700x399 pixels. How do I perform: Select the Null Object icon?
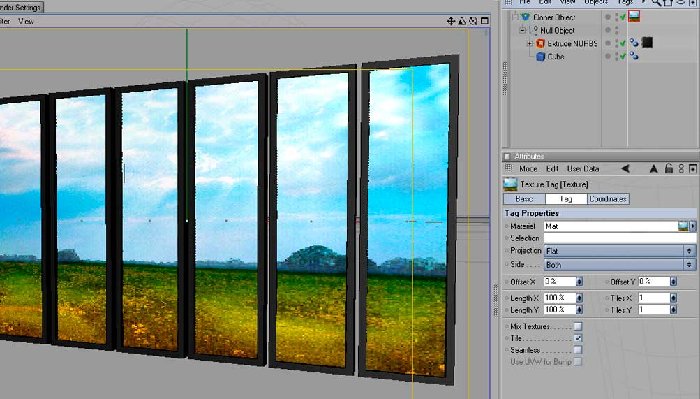tap(535, 30)
